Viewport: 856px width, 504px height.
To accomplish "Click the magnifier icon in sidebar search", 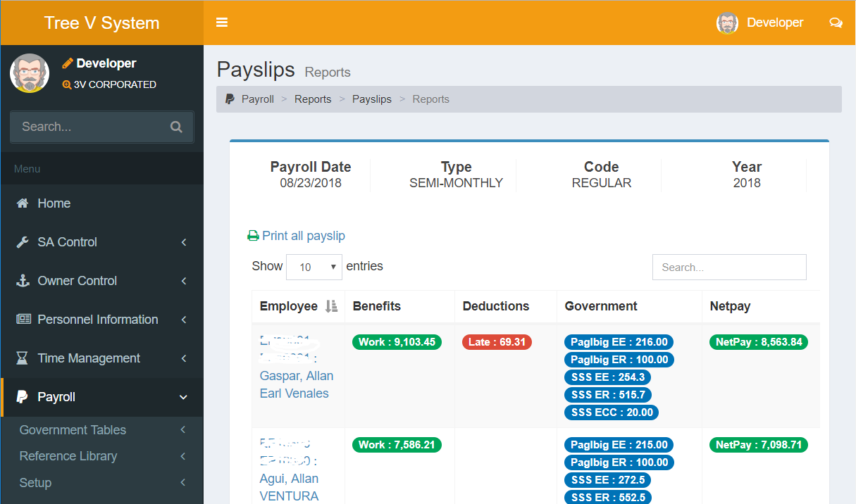I will point(176,127).
